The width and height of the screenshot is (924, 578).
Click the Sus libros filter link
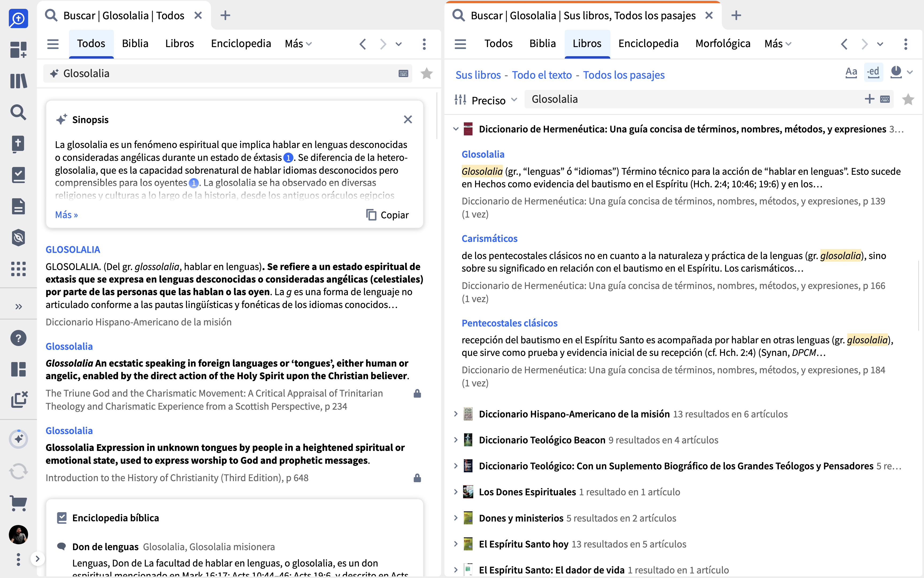tap(478, 75)
